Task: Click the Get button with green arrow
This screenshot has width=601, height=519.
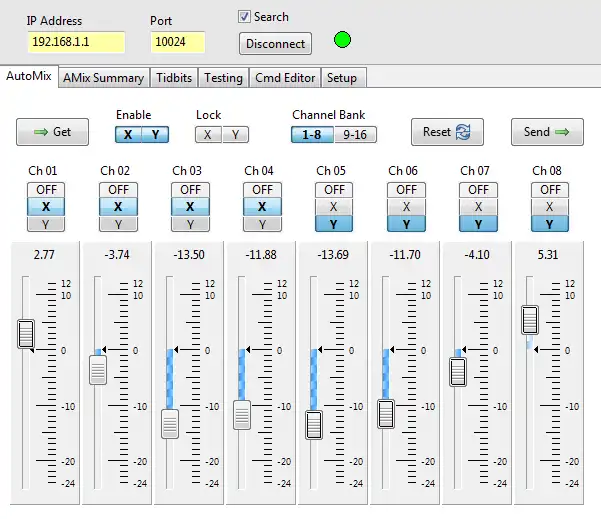Action: coord(52,132)
